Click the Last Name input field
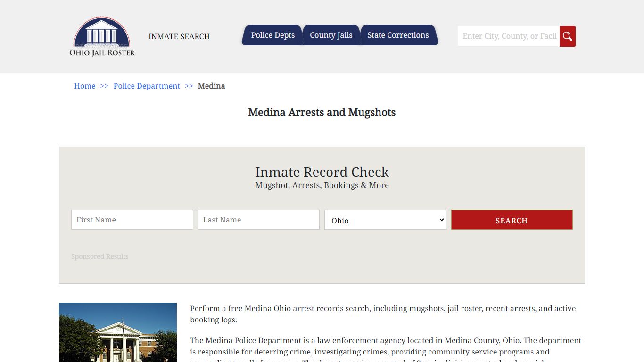 [x=258, y=220]
